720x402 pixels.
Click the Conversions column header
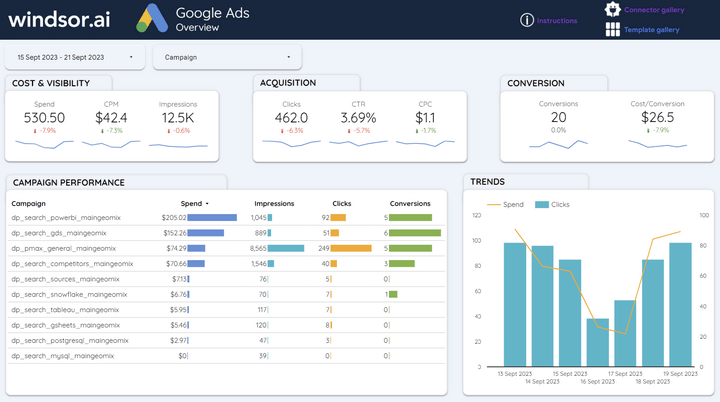tap(410, 204)
